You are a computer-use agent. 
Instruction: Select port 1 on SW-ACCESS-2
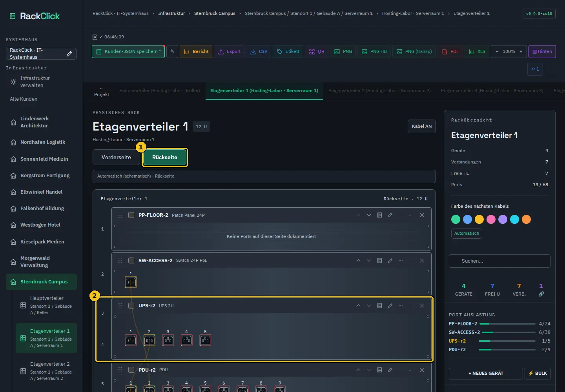pos(131,282)
